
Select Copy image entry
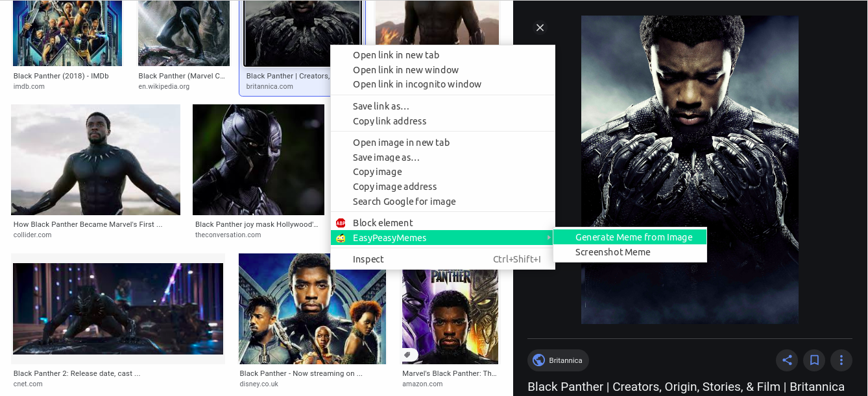[x=443, y=172]
